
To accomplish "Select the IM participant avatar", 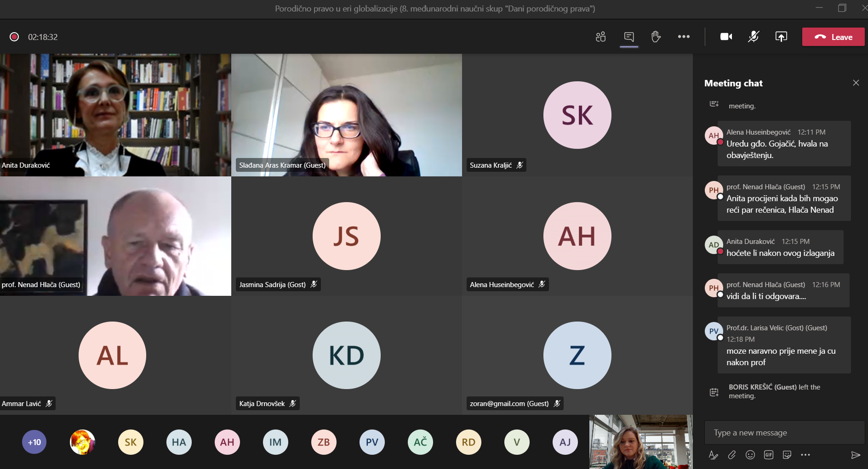I will (x=275, y=442).
